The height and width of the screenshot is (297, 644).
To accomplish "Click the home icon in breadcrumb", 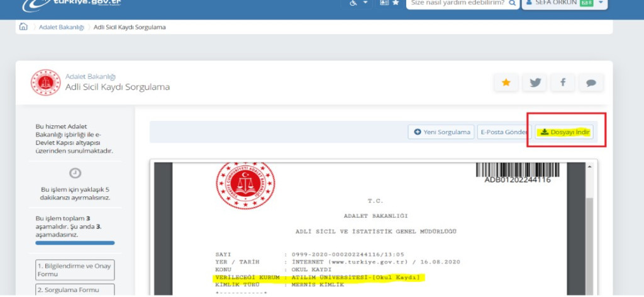I will click(x=24, y=27).
